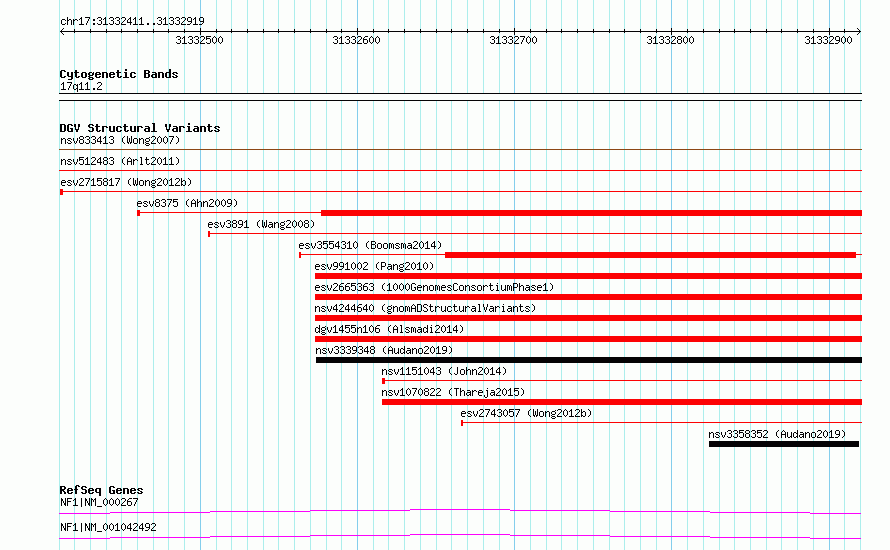Select the Cytogenetic Bands track title
Screen dimensions: 890x550
119,74
